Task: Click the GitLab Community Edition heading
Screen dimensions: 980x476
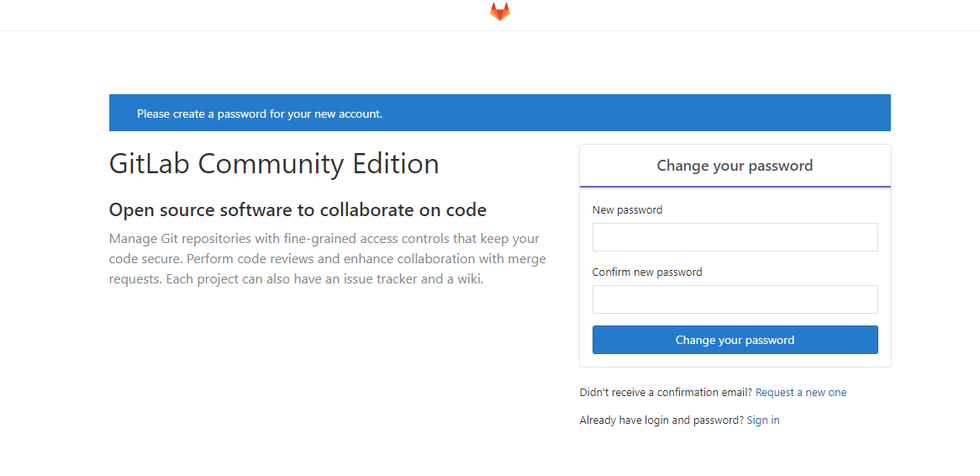Action: pos(274,164)
